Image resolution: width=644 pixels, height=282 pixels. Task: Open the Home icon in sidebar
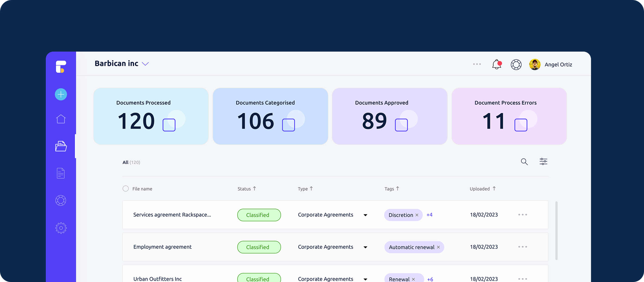61,119
